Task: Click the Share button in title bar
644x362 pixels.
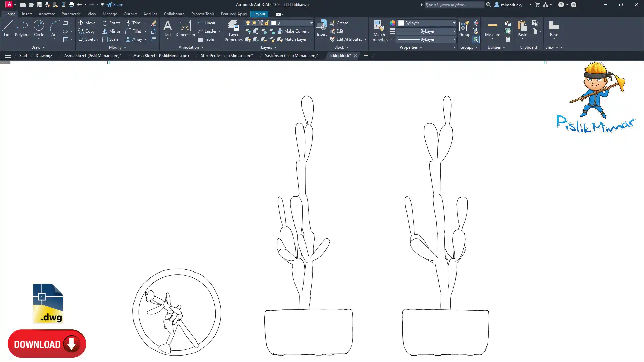Action: click(x=115, y=5)
